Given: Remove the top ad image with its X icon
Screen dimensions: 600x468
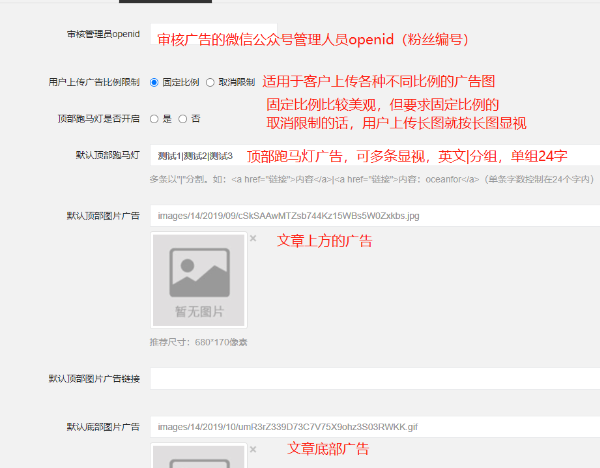Looking at the screenshot, I should click(x=253, y=238).
